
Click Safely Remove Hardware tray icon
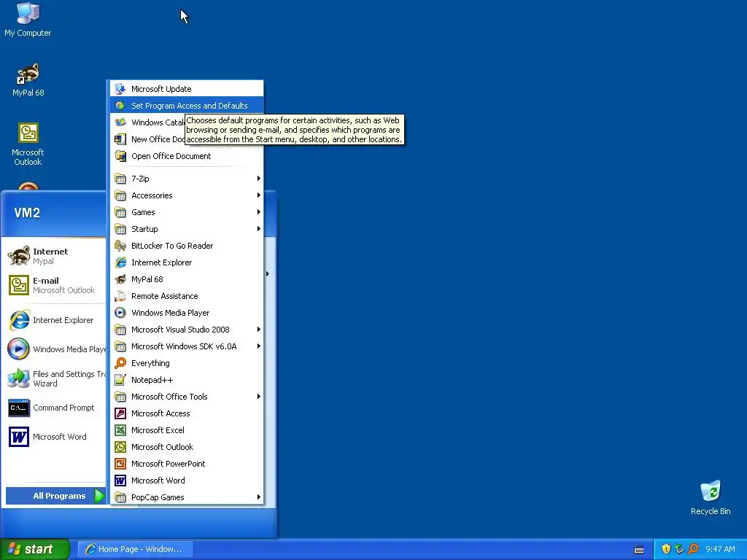679,549
